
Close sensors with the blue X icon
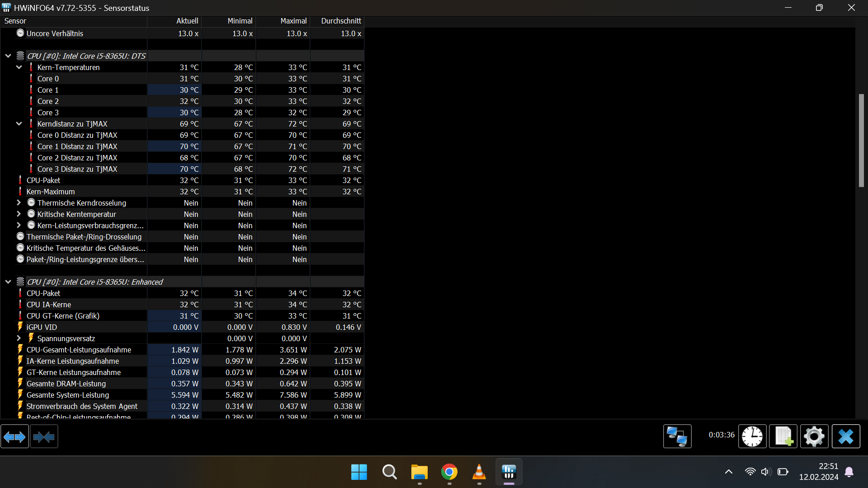(x=845, y=436)
